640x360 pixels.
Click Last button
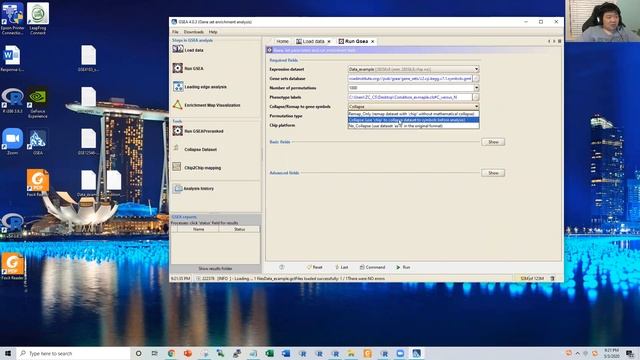click(342, 267)
